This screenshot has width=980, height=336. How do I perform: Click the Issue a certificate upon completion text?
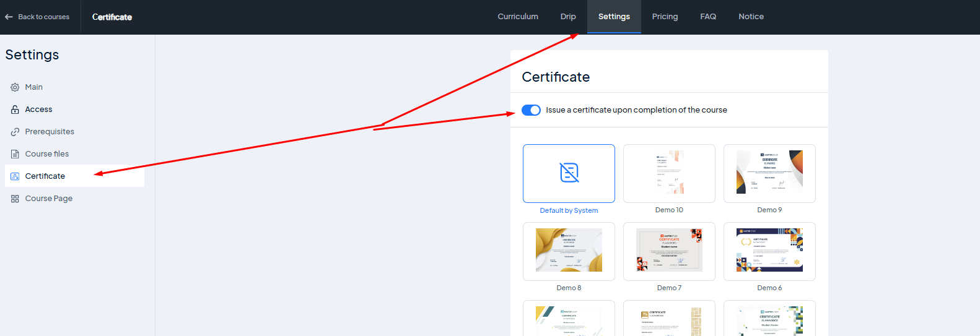tap(636, 110)
